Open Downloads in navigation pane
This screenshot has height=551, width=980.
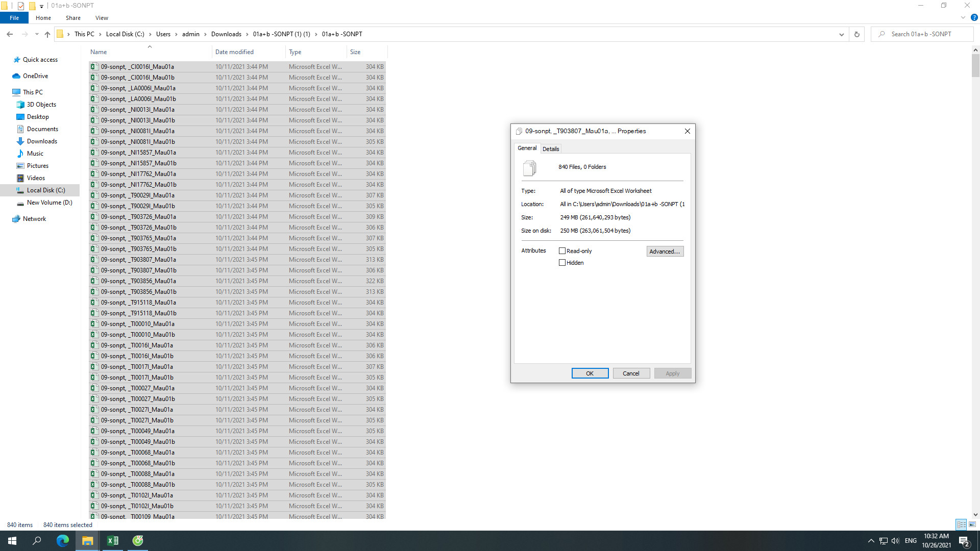pyautogui.click(x=42, y=141)
